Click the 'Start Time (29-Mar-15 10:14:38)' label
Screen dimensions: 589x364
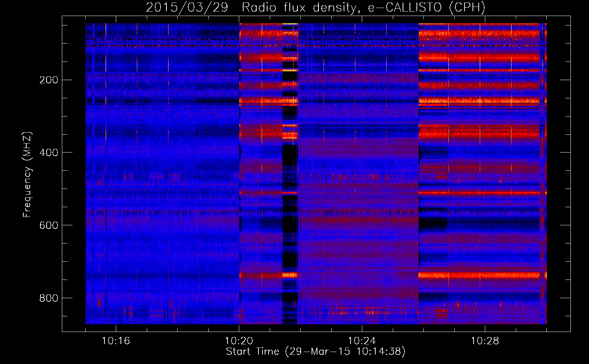click(x=316, y=352)
